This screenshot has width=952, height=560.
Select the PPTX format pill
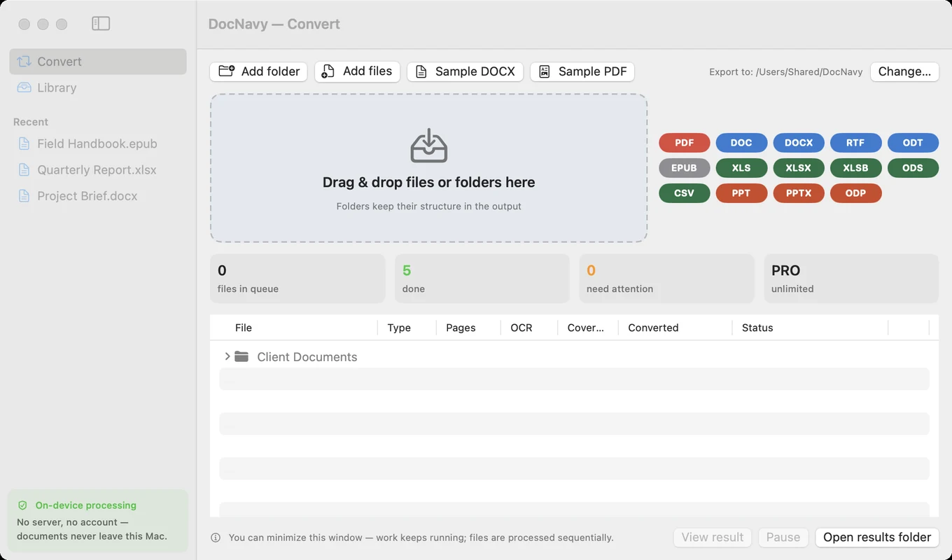(x=799, y=193)
